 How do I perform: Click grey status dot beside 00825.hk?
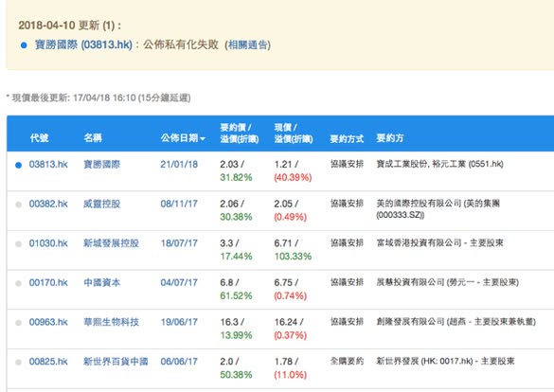[18, 363]
